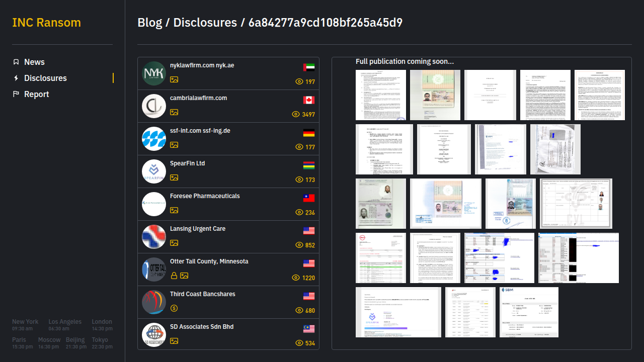
Task: Click the Mauritius flag on SpearFin row
Action: (309, 165)
